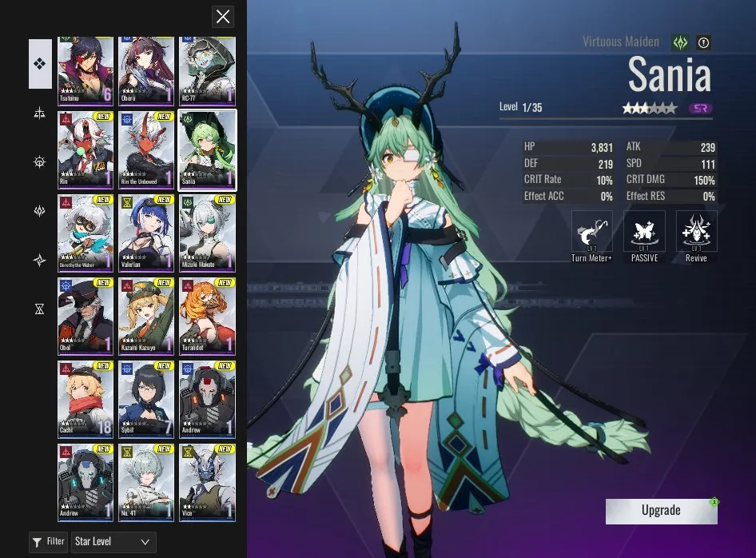Select the RC-77 character card
The width and height of the screenshot is (756, 558).
click(207, 71)
